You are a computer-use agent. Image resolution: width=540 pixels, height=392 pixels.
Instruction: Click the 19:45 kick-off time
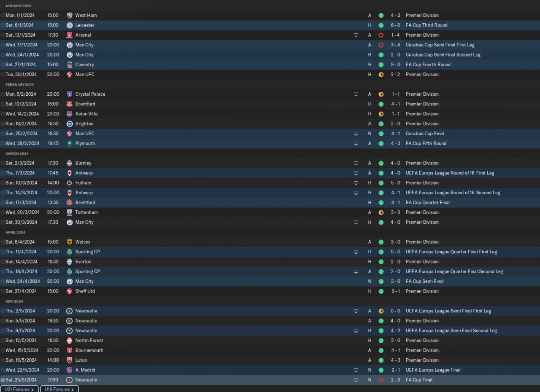point(53,143)
